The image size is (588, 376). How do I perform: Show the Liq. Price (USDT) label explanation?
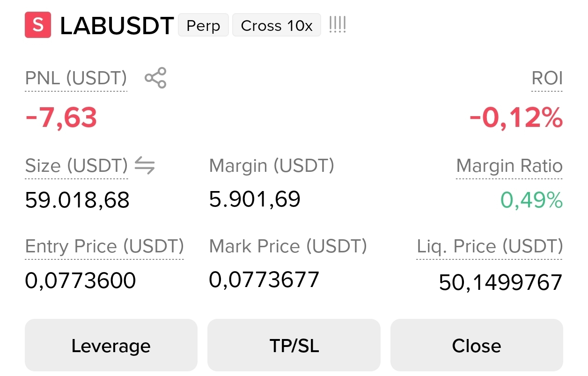pyautogui.click(x=490, y=247)
